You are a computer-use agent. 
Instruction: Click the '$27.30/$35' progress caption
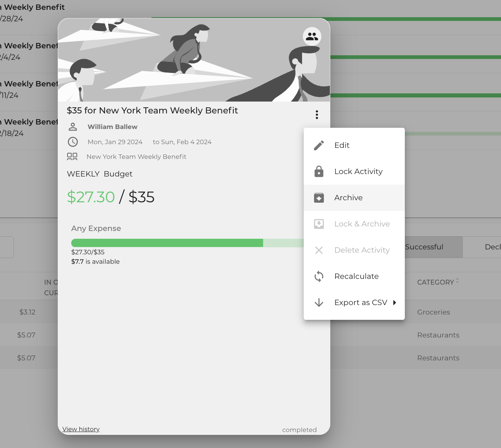(88, 252)
